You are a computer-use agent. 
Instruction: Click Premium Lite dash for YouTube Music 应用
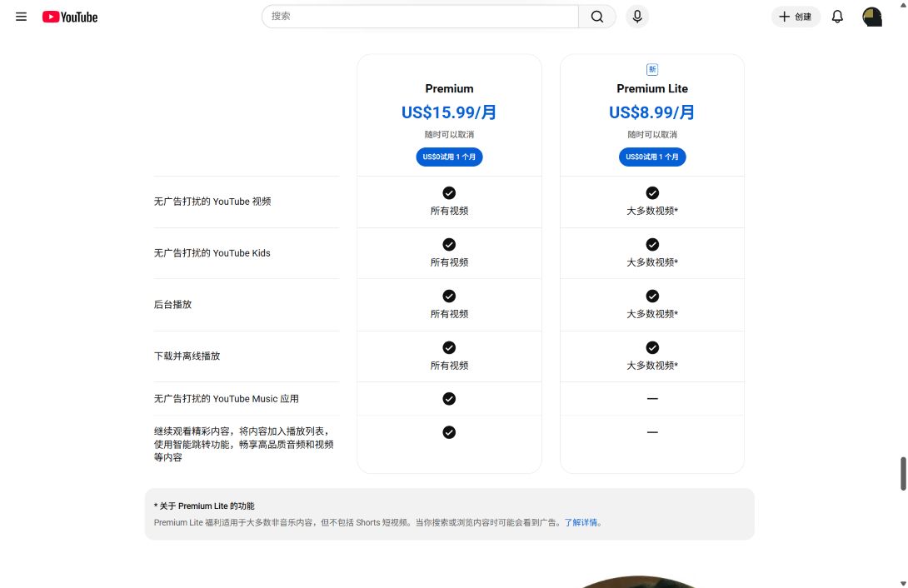(652, 399)
